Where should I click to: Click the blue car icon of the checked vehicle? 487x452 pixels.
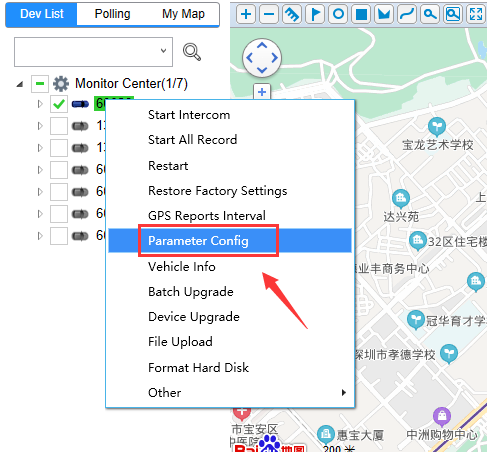pyautogui.click(x=80, y=104)
